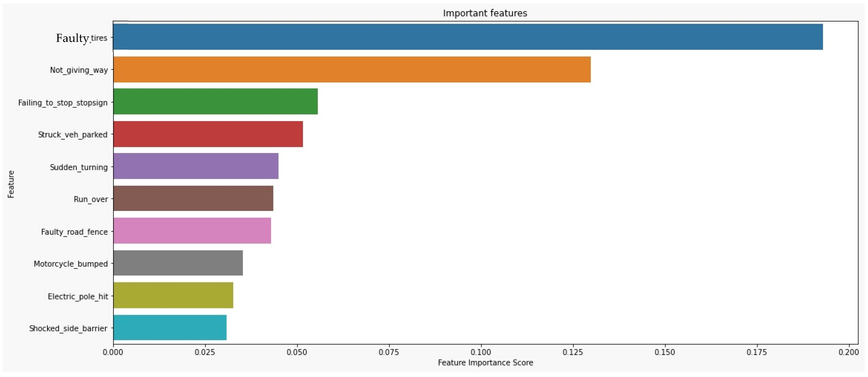The width and height of the screenshot is (868, 377).
Task: Click the 0.200 x-axis tick label
Action: click(848, 352)
